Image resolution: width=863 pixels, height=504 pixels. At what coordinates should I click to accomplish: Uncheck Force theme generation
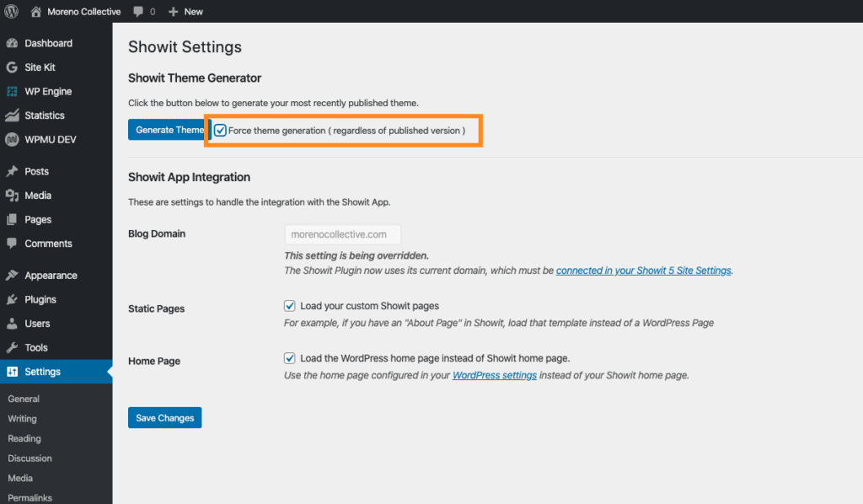tap(220, 130)
